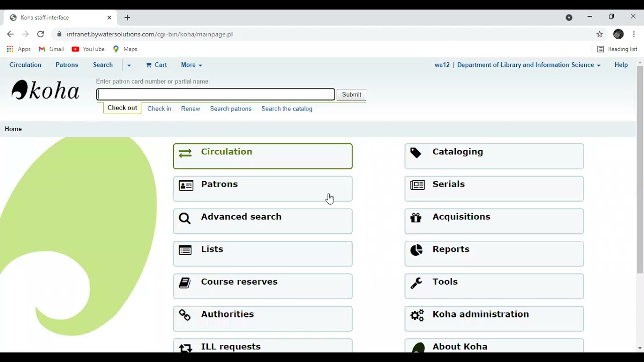
Task: Open the Advanced search module link
Action: click(x=263, y=221)
